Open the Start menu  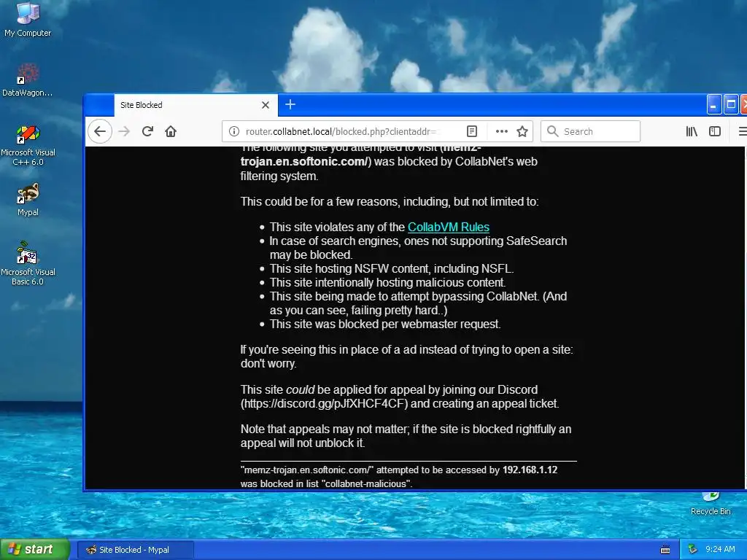click(35, 550)
